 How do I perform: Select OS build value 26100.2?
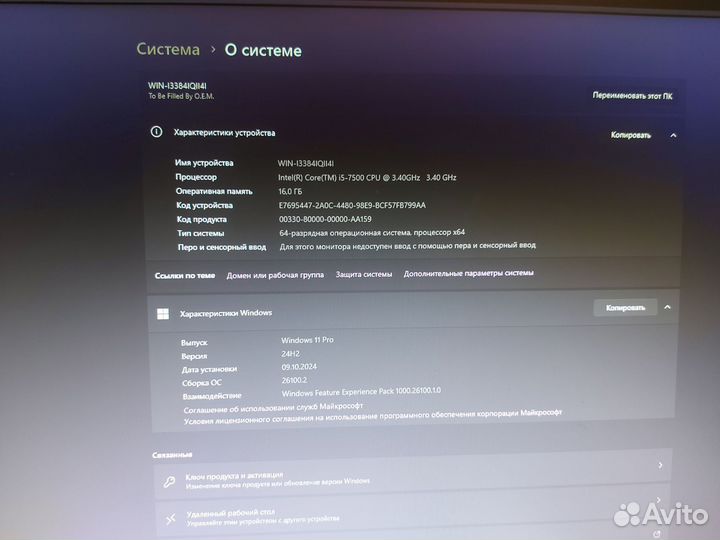[294, 380]
